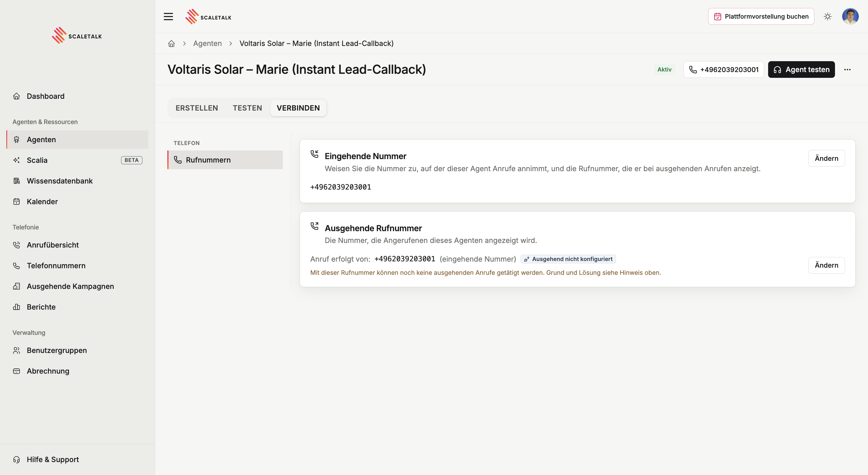Screen dimensions: 868x475
Task: Click the Telefonnummern phone icon
Action: (17, 266)
